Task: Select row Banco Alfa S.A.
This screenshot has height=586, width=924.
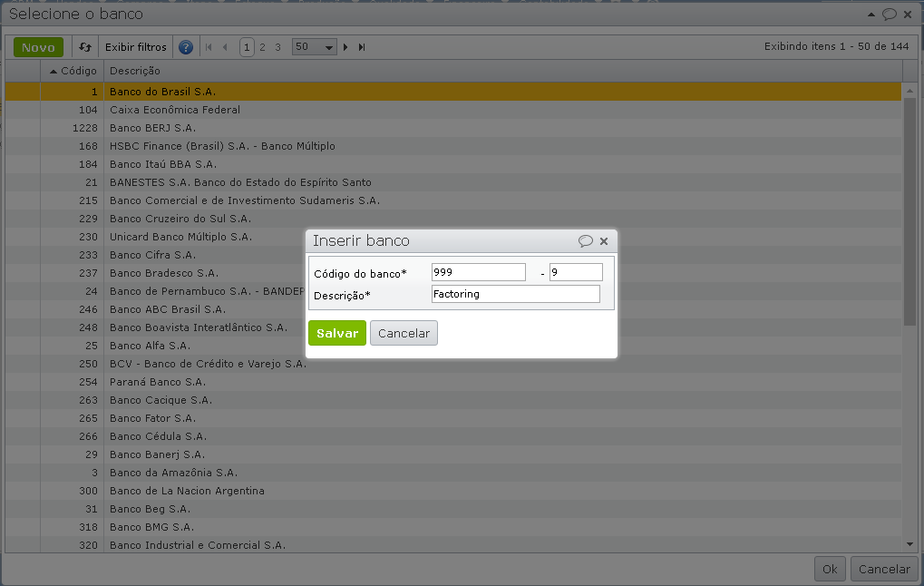Action: coord(453,346)
